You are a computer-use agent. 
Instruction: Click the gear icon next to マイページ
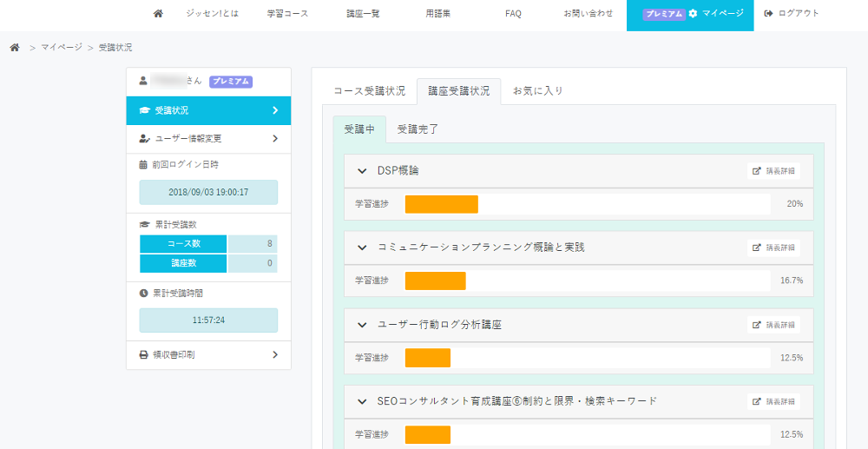click(x=693, y=14)
